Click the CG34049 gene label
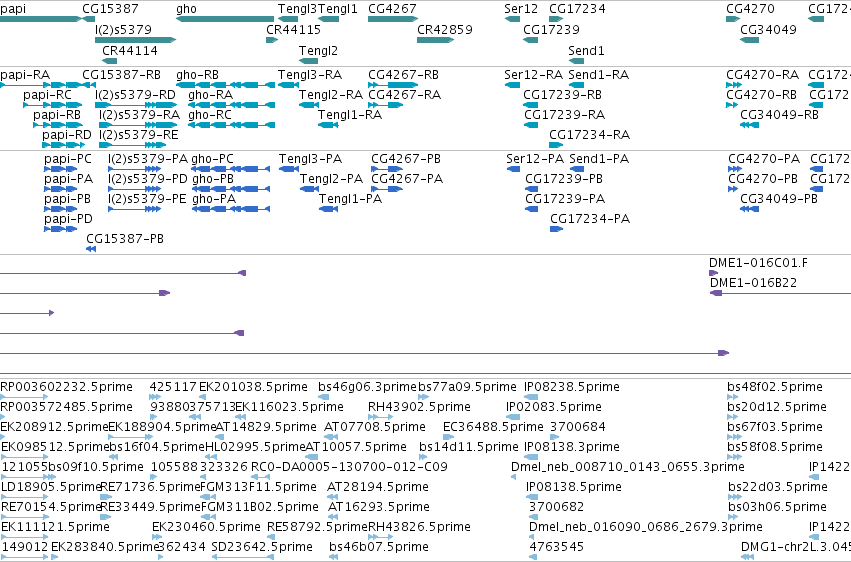Viewport: 851px width, 562px height. (x=769, y=29)
